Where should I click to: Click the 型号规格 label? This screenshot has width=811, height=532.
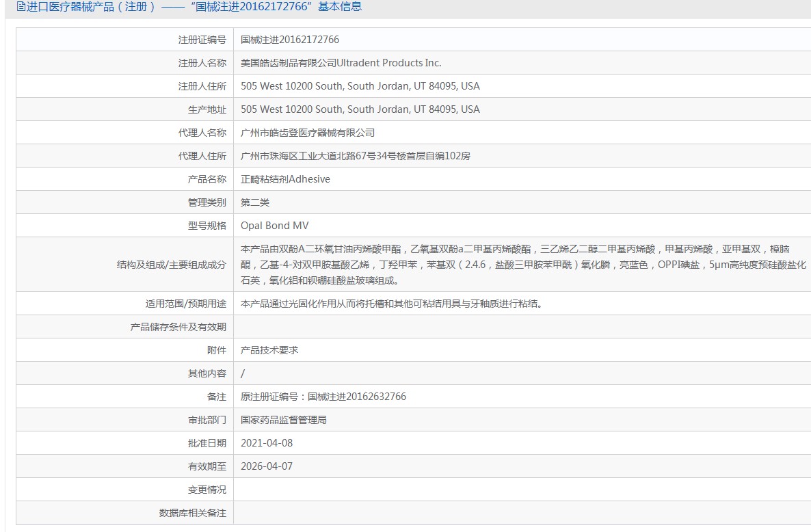207,226
